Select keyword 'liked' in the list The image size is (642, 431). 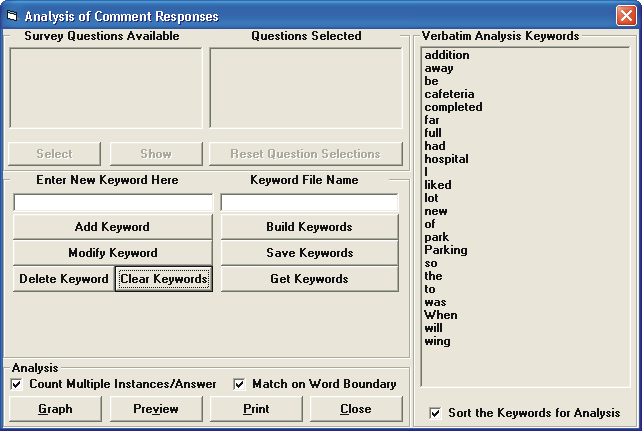(438, 185)
